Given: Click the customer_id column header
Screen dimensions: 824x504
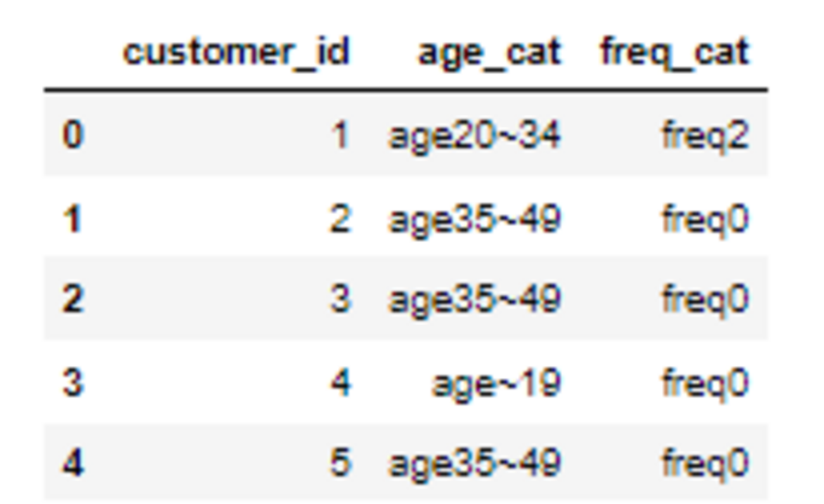Looking at the screenshot, I should click(236, 52).
